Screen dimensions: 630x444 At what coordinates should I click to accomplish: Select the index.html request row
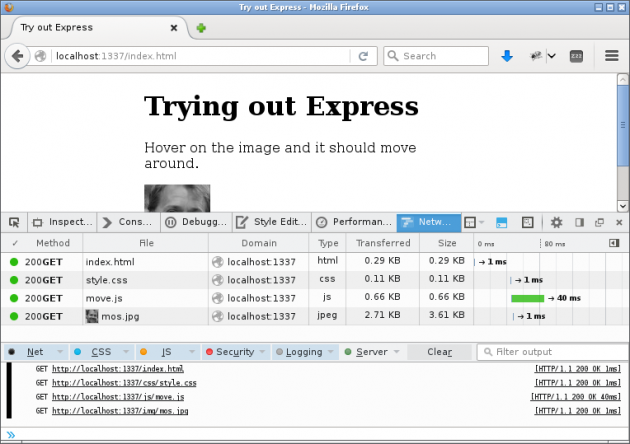tap(315, 262)
